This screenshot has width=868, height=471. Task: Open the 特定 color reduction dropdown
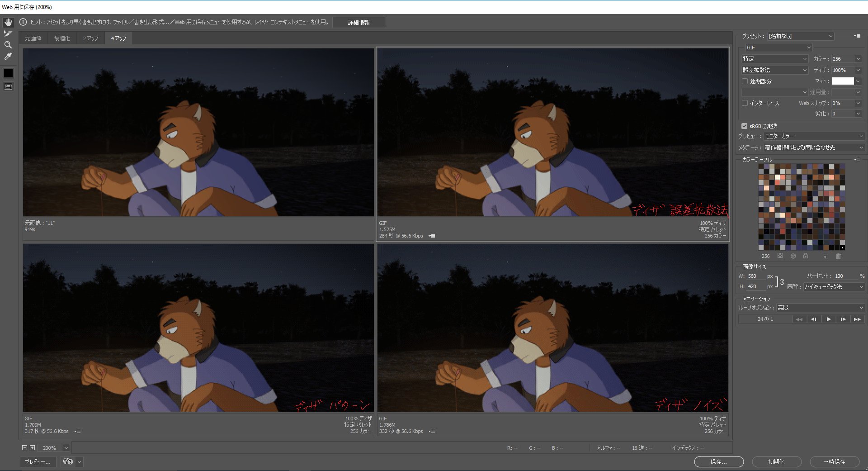775,59
